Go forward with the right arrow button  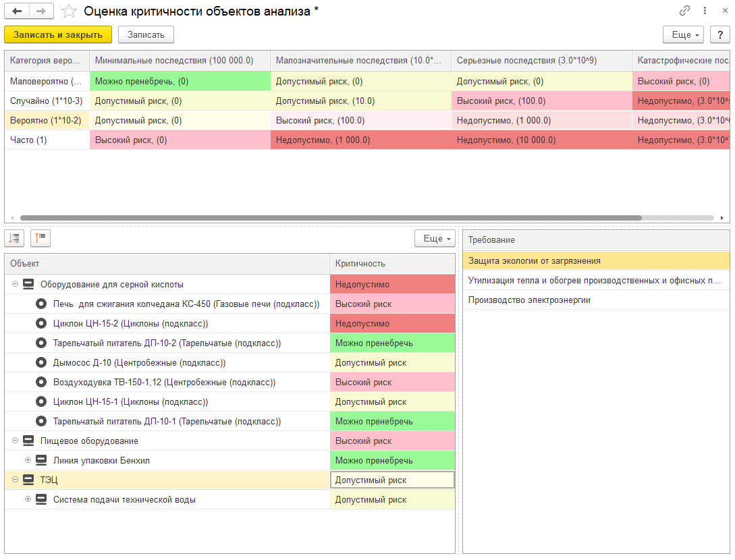[x=41, y=11]
